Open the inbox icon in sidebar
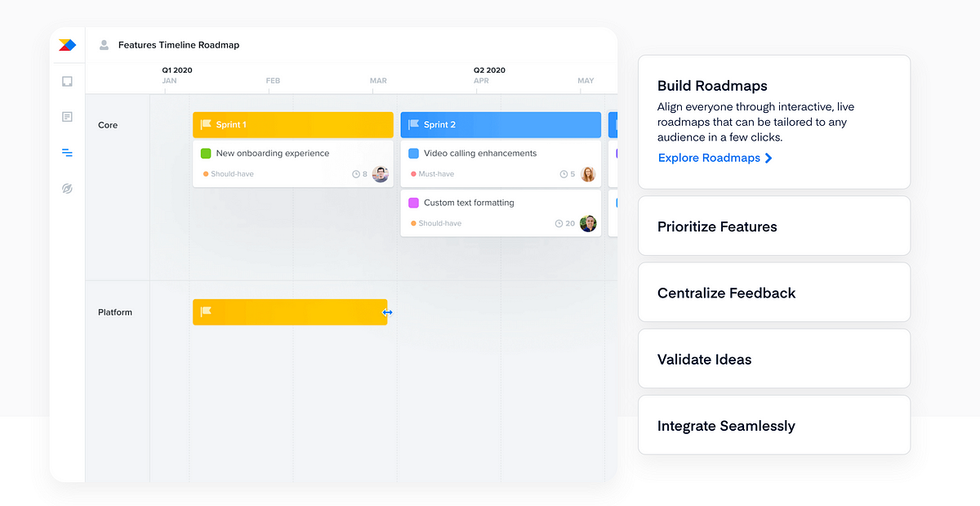 tap(67, 81)
